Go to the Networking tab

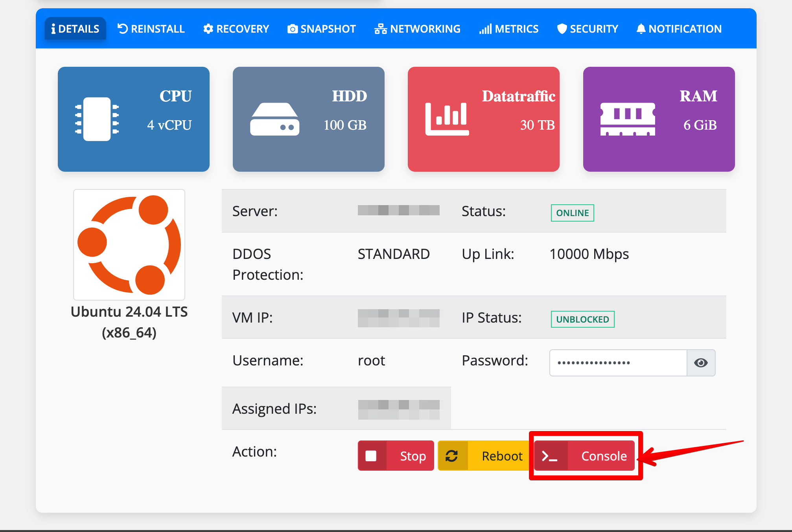pyautogui.click(x=417, y=29)
